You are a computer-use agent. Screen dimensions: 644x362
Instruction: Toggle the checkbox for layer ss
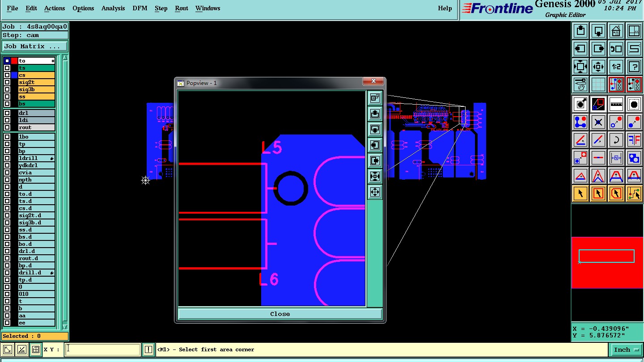(x=7, y=97)
